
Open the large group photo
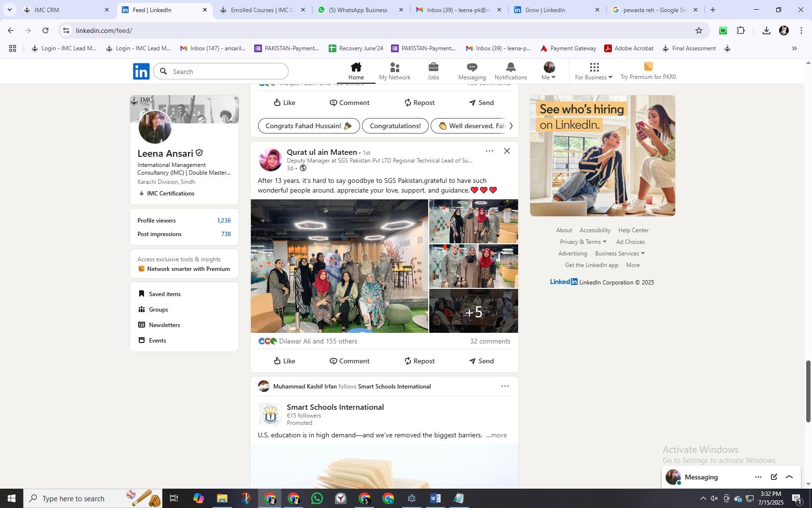(339, 266)
